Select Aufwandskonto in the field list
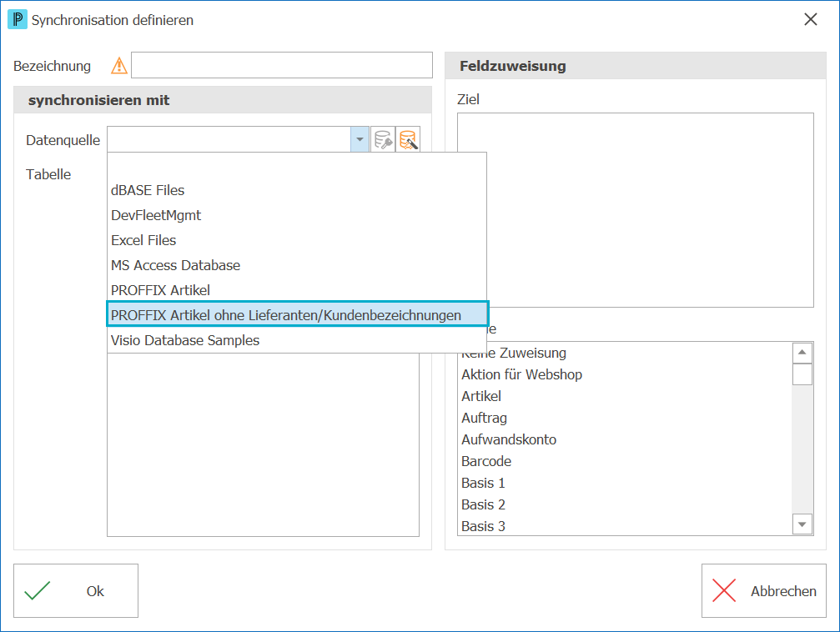 point(626,439)
